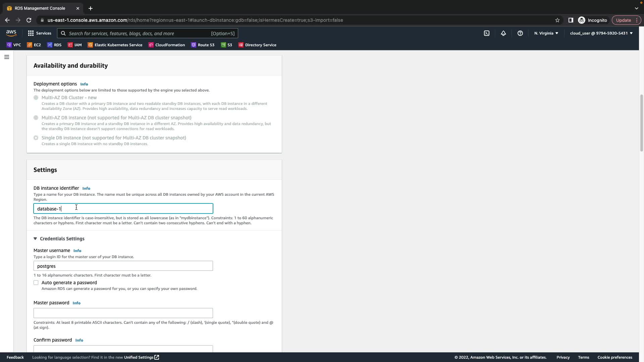
Task: Select Single DB instance radio option
Action: coord(36,138)
